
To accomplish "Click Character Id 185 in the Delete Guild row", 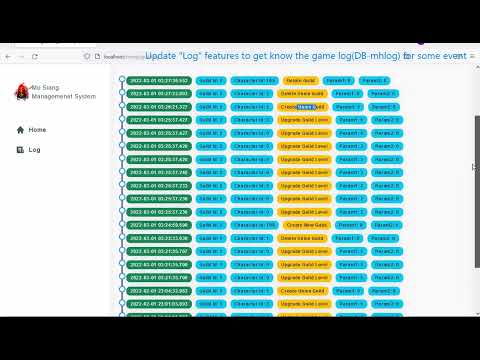I will click(254, 81).
